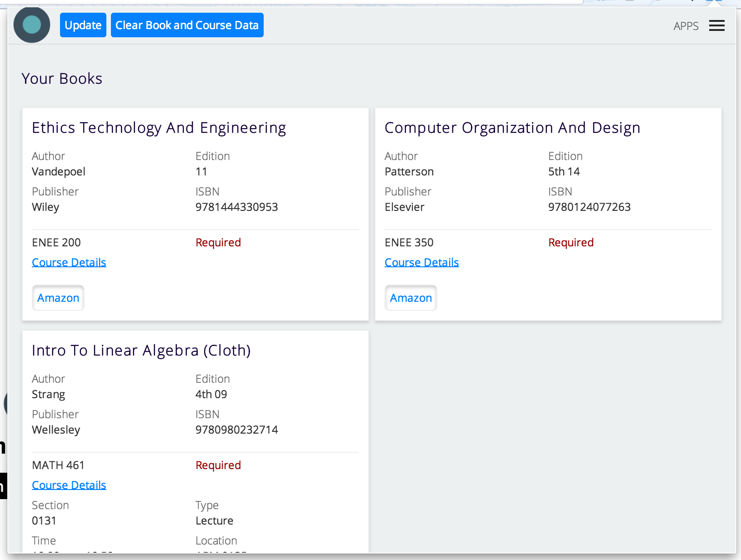Click the Your Books heading
The width and height of the screenshot is (741, 560).
(x=62, y=79)
